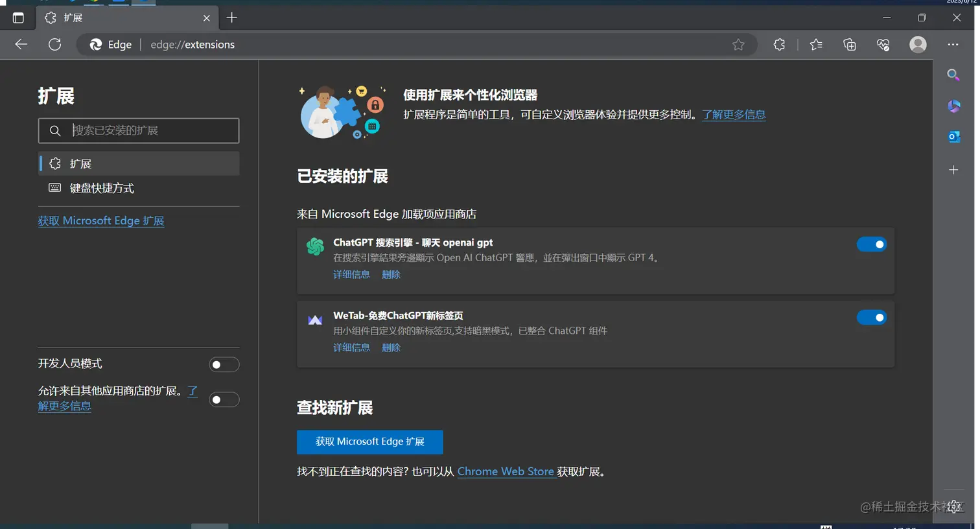Toggle 允许来自其他应用商店的扩展 switch

pyautogui.click(x=224, y=399)
